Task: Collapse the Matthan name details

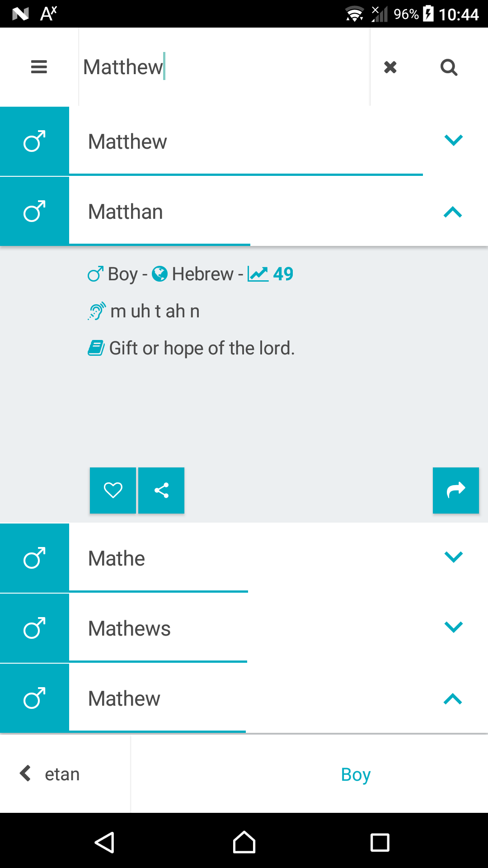Action: tap(453, 212)
